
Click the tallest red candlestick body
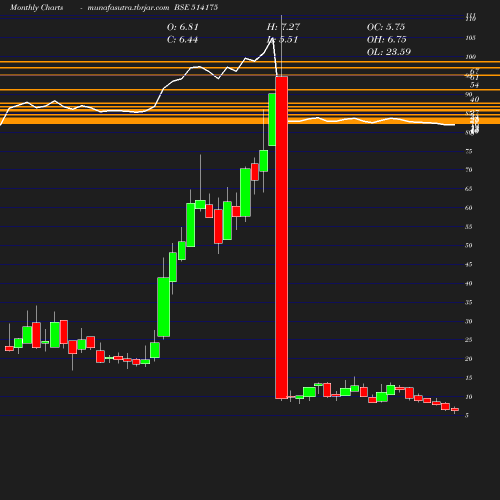point(282,237)
